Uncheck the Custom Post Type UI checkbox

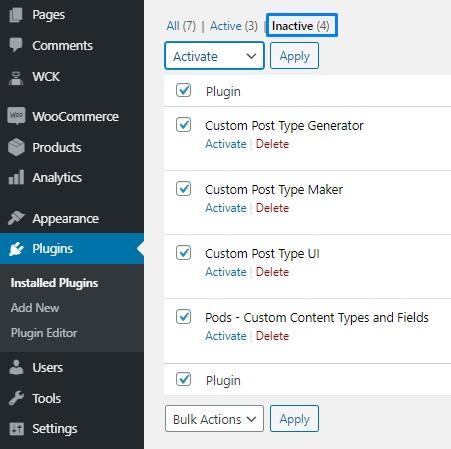[x=183, y=253]
